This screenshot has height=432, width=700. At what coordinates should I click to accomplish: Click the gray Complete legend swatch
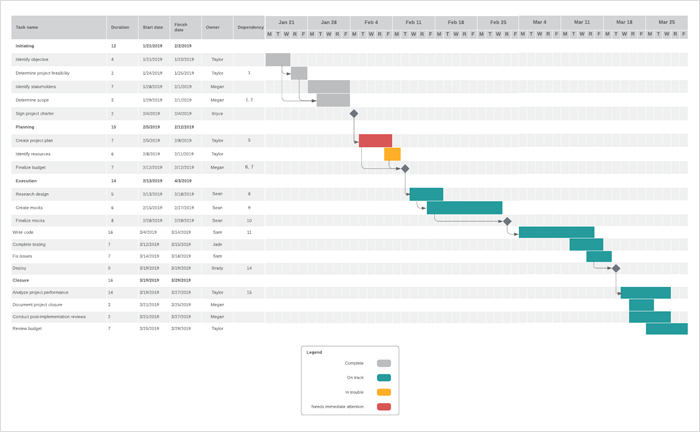[384, 363]
